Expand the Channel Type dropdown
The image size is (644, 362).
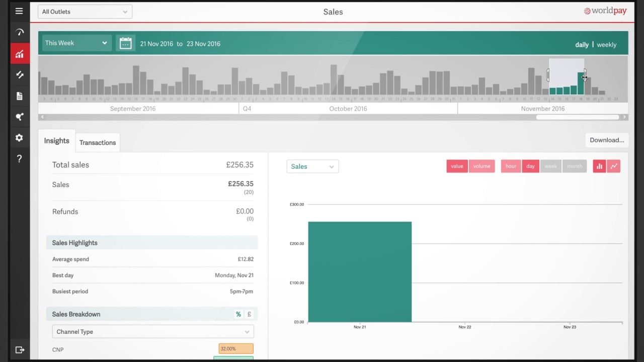tap(153, 331)
